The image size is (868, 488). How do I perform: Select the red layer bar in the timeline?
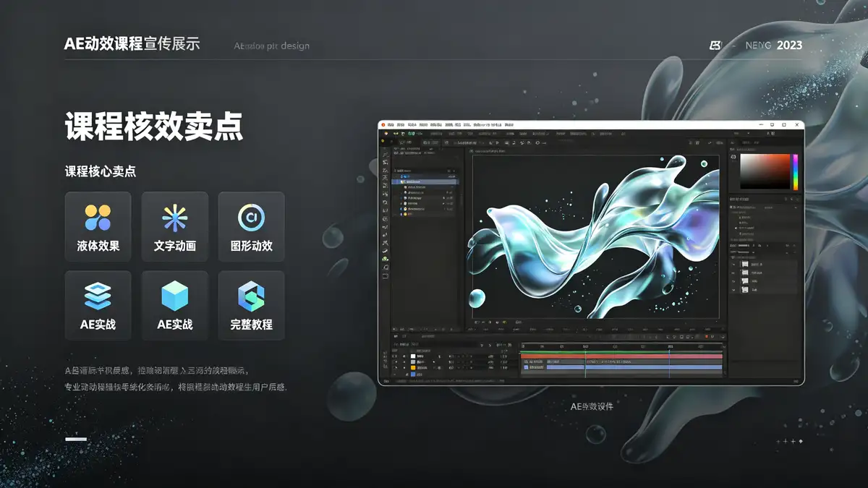pos(621,356)
